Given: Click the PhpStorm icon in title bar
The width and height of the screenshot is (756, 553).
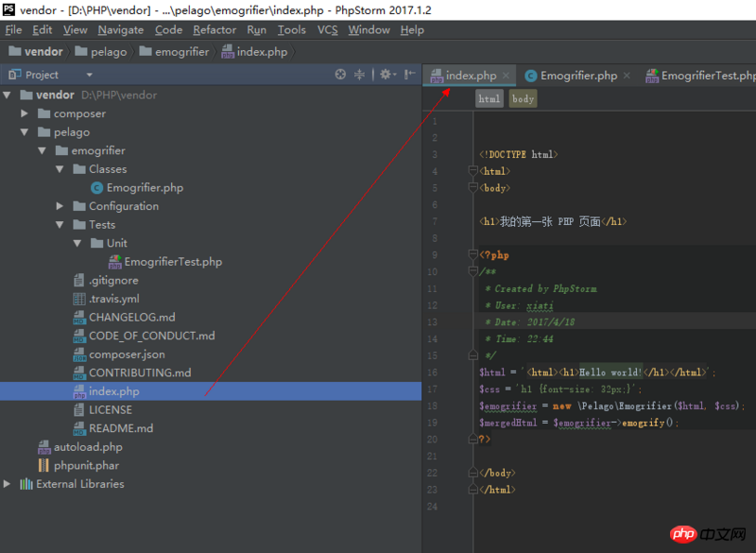Looking at the screenshot, I should (9, 9).
